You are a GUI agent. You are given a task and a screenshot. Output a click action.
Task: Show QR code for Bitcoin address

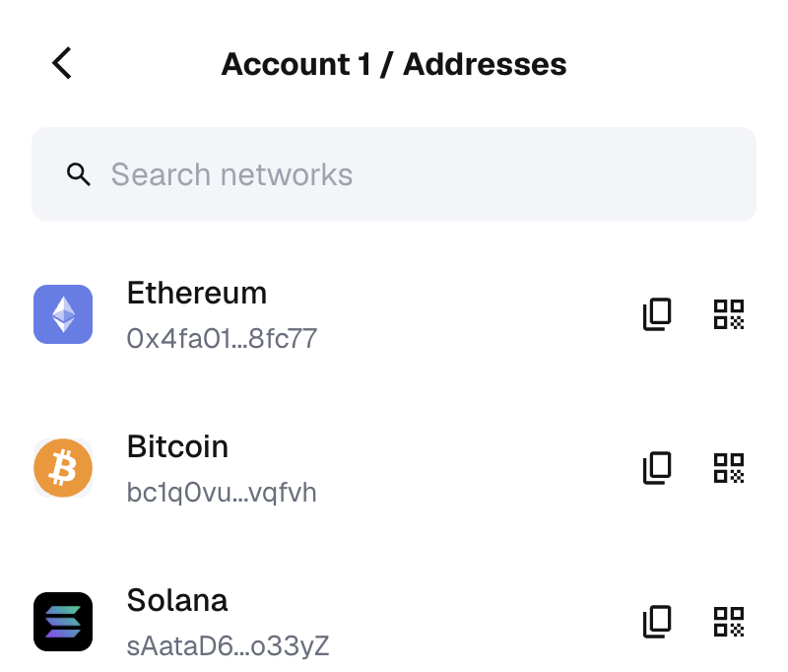pyautogui.click(x=729, y=467)
